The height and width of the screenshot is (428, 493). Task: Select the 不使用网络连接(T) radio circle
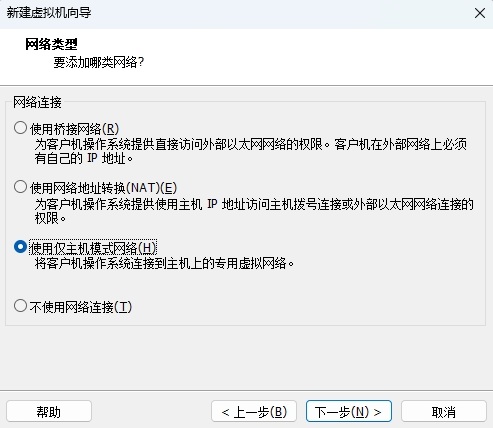pos(20,306)
